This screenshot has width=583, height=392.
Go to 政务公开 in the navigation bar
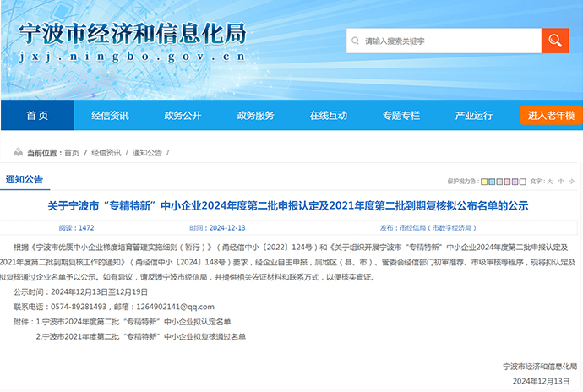(183, 116)
